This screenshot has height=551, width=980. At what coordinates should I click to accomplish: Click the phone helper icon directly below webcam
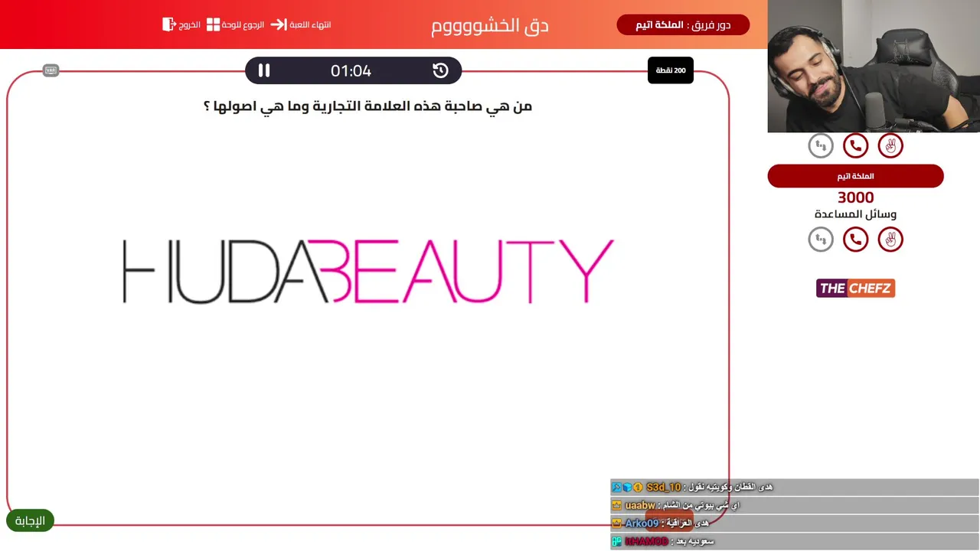pos(855,145)
